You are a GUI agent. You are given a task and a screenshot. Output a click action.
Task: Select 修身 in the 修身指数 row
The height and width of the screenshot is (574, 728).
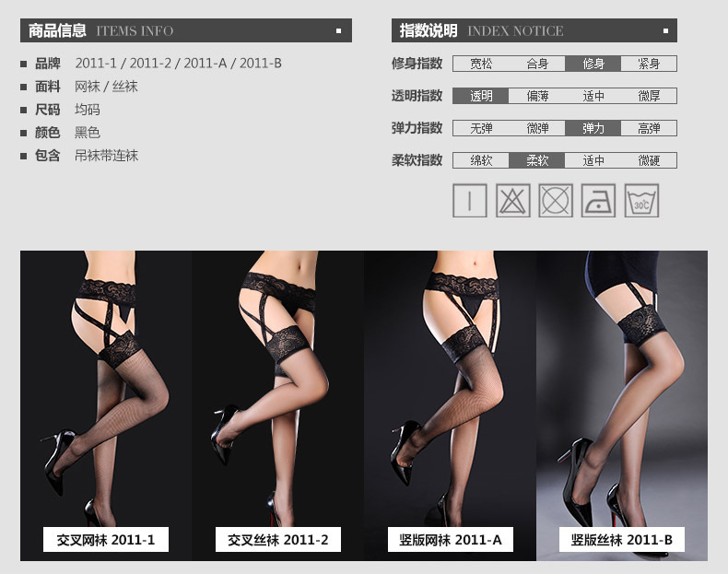click(593, 64)
